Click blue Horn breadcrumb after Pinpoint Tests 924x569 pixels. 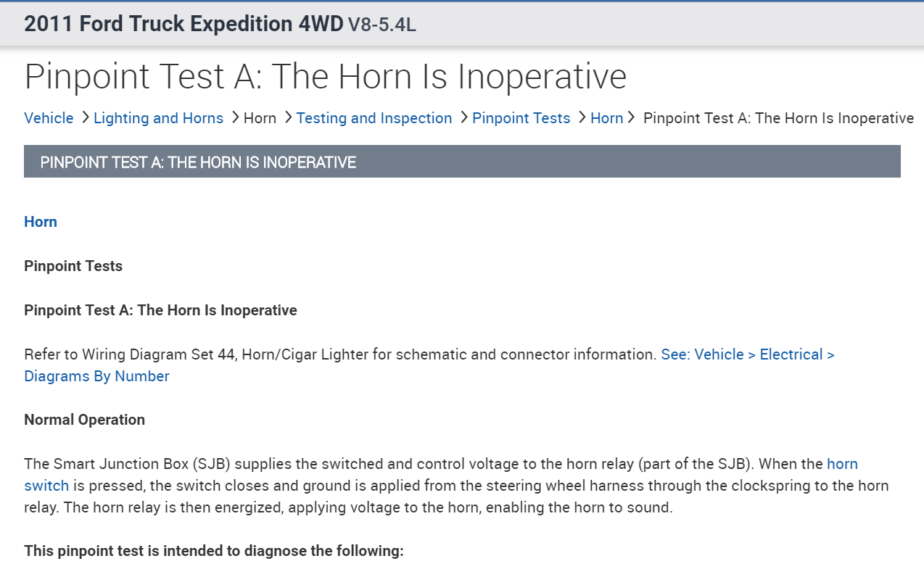click(x=606, y=118)
